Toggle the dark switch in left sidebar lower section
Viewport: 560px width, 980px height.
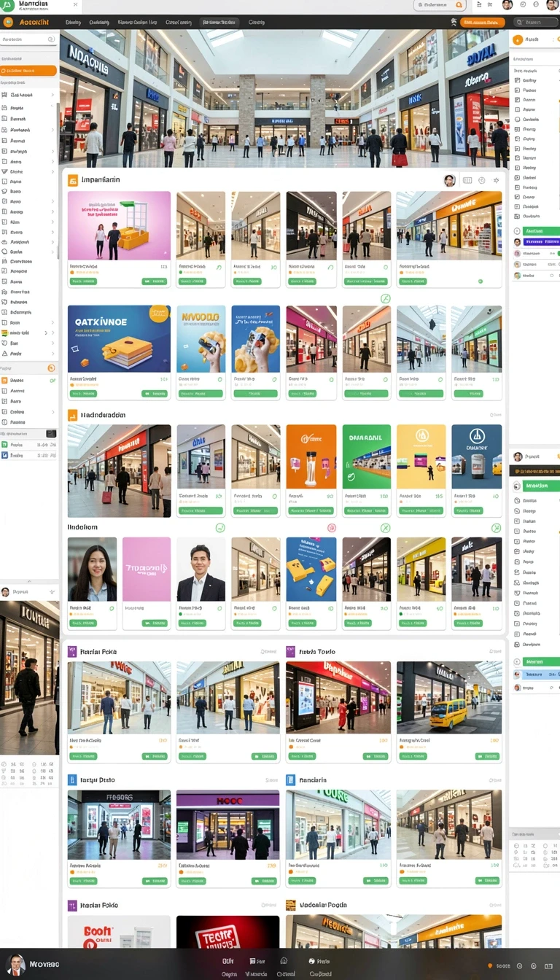[51, 433]
